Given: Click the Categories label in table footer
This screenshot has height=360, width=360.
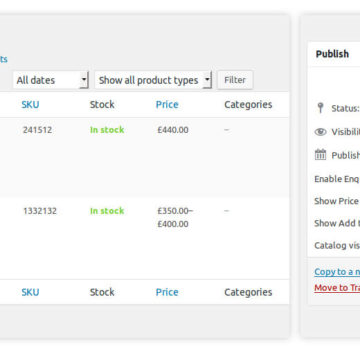Looking at the screenshot, I should tap(248, 292).
